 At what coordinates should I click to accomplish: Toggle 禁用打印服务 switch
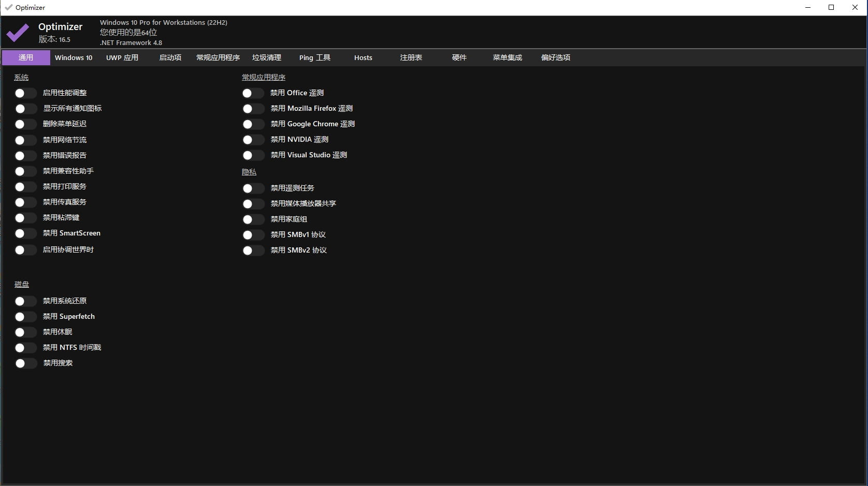point(25,187)
